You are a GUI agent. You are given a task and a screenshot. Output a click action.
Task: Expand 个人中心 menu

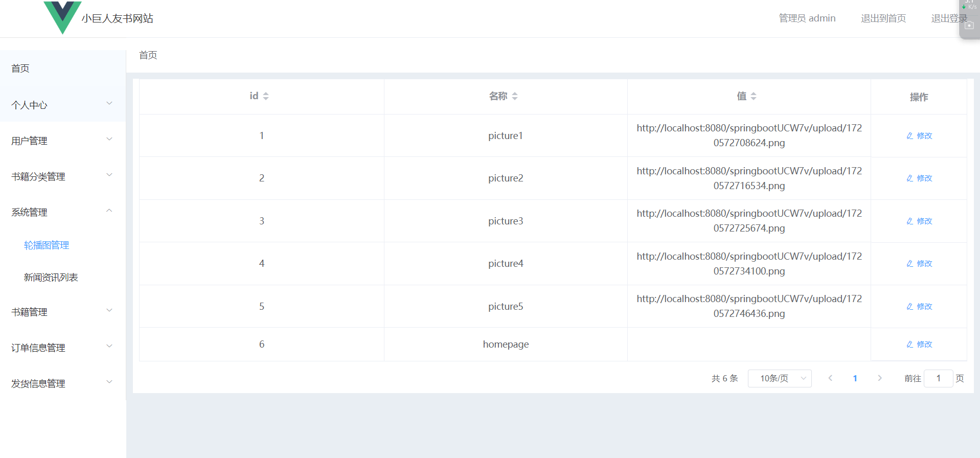[63, 105]
